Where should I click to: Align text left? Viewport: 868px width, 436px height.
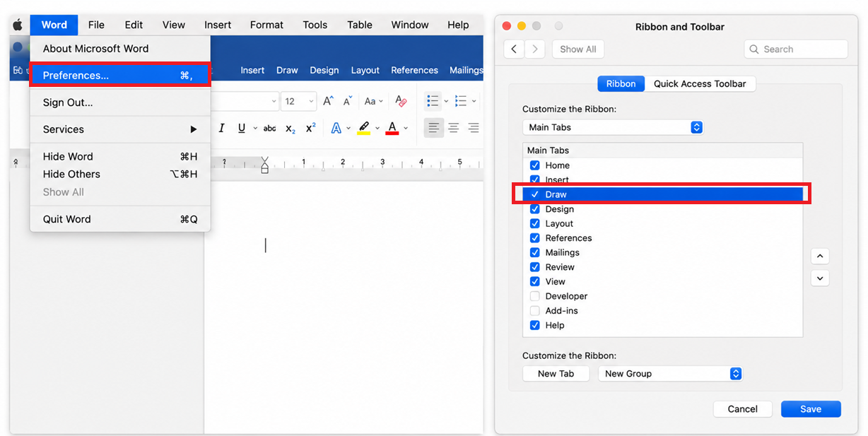point(434,128)
